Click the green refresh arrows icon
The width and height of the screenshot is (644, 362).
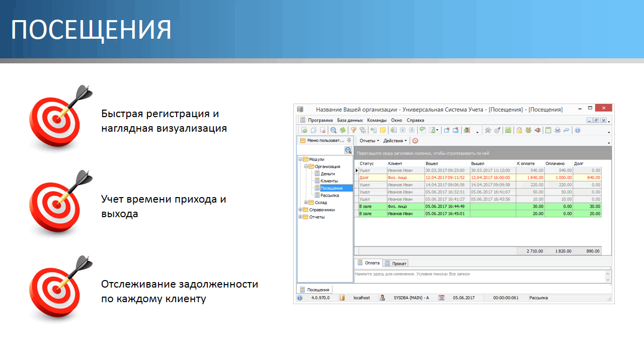click(x=342, y=130)
